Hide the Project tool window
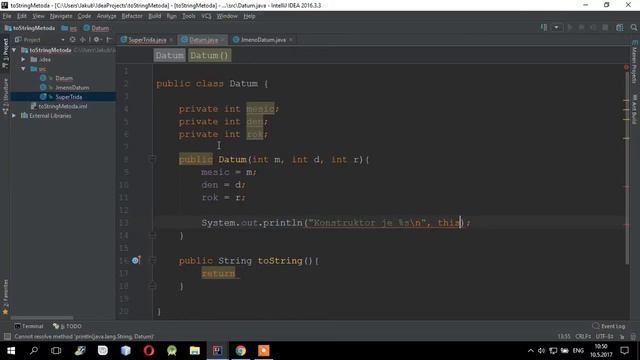640x360 pixels. point(109,40)
